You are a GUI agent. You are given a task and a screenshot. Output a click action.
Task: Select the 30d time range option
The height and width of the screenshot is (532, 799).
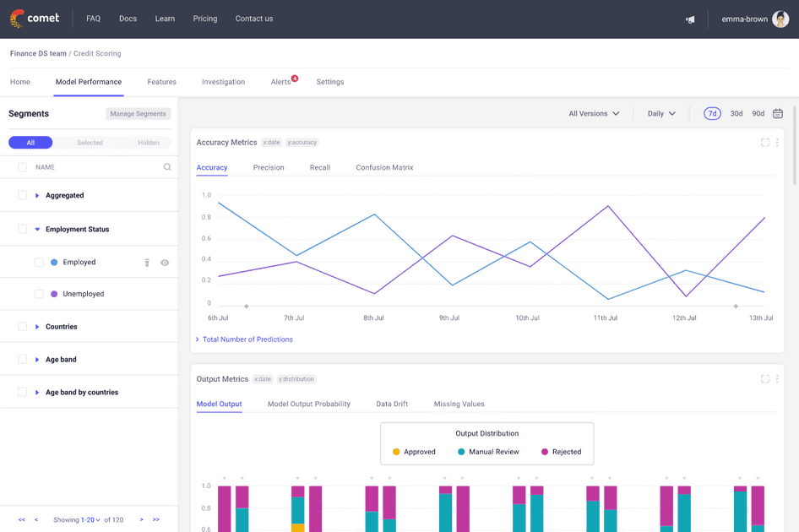[735, 112]
